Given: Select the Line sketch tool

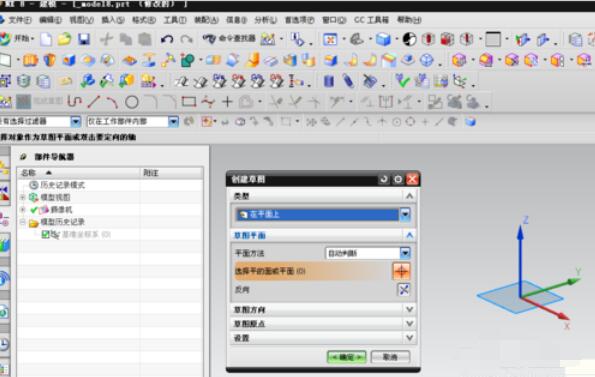Looking at the screenshot, I should 94,101.
